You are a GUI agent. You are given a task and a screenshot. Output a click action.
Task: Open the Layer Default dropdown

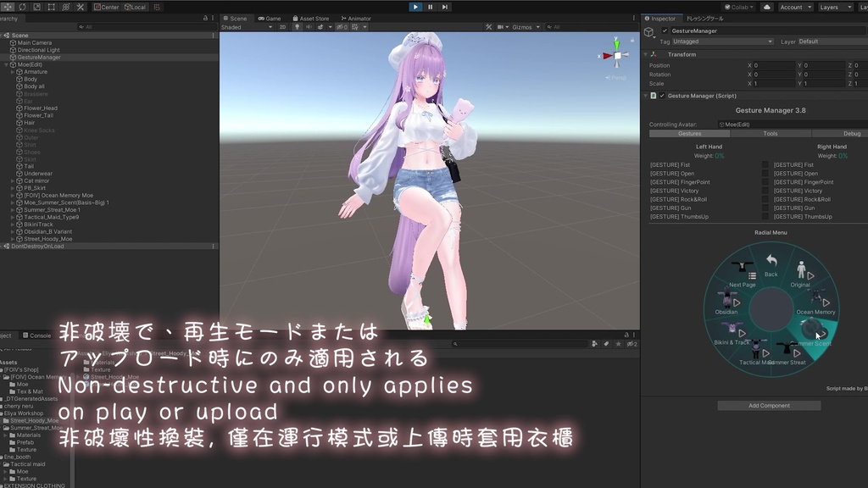[832, 42]
